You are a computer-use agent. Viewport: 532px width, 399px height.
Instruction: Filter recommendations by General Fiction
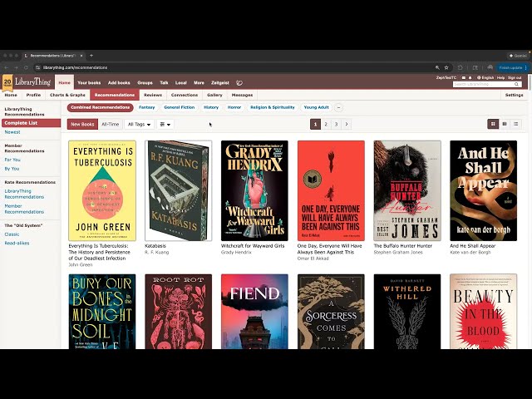(x=180, y=107)
